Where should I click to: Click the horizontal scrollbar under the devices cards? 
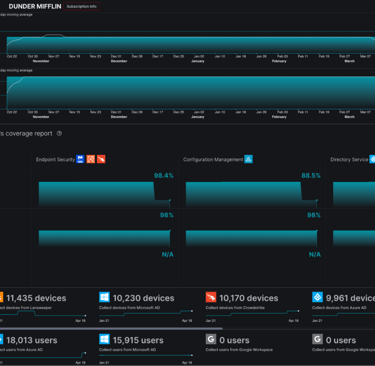pyautogui.click(x=111, y=328)
